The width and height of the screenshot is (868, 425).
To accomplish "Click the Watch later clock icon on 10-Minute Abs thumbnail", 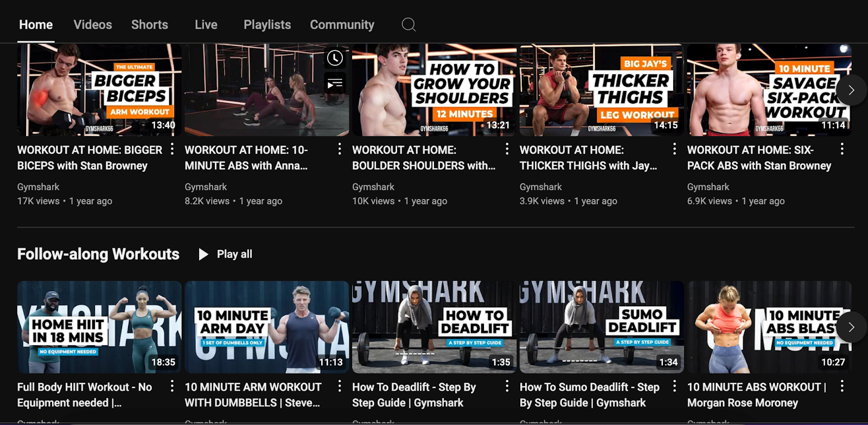I will pyautogui.click(x=335, y=58).
